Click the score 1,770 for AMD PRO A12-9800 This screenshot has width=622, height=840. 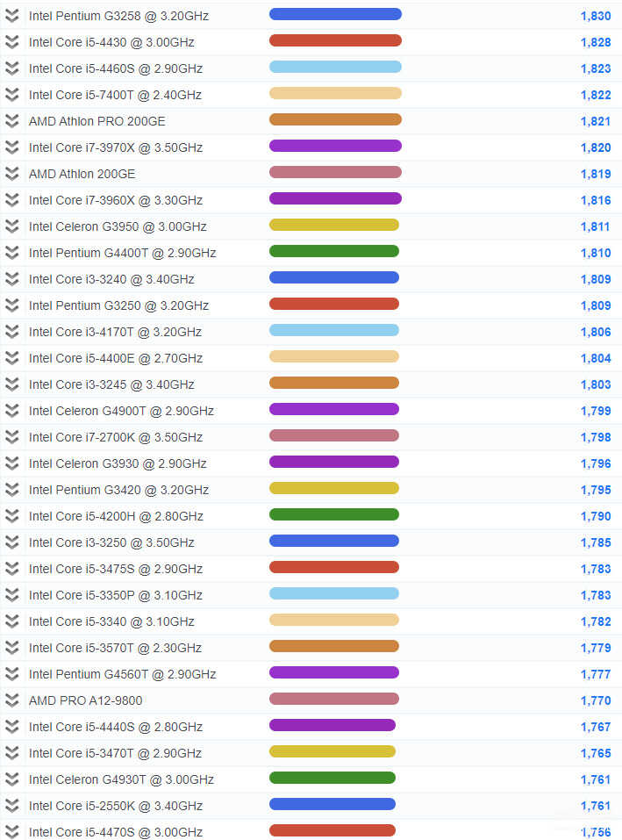point(596,700)
